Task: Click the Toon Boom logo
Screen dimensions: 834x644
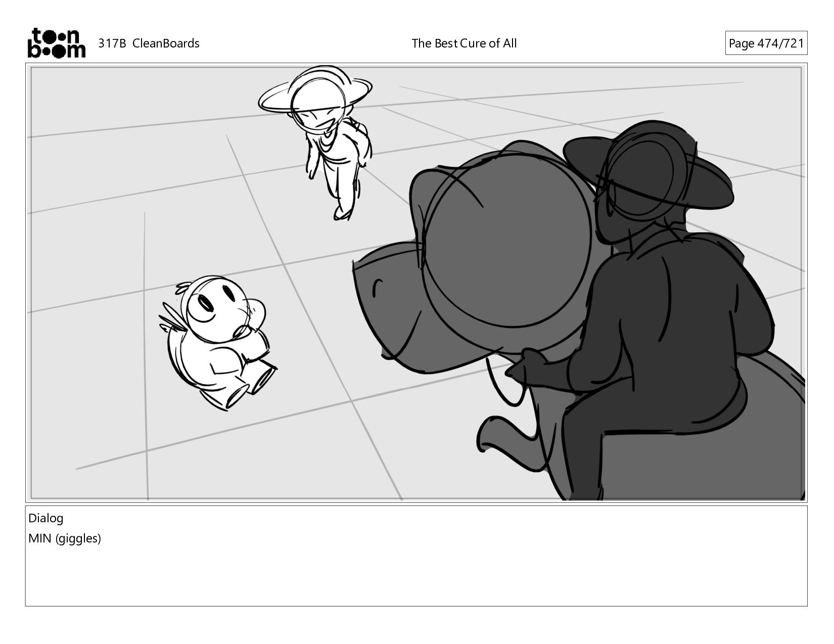Action: click(x=56, y=43)
